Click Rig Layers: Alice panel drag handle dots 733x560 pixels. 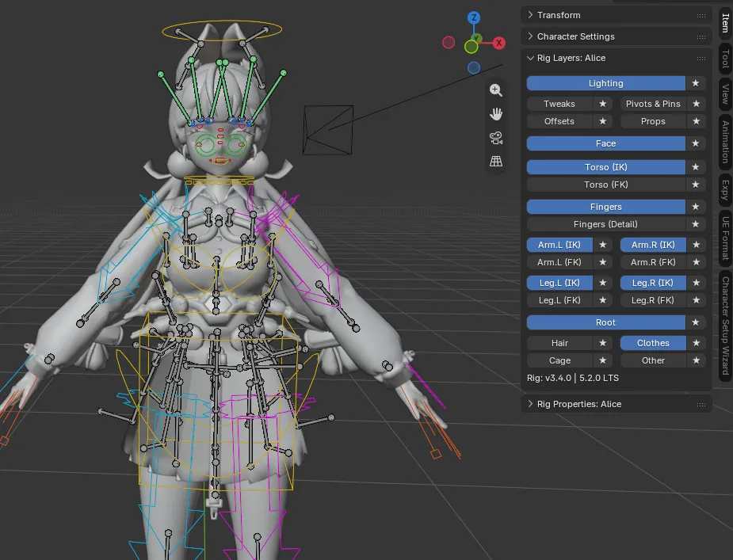pyautogui.click(x=701, y=59)
